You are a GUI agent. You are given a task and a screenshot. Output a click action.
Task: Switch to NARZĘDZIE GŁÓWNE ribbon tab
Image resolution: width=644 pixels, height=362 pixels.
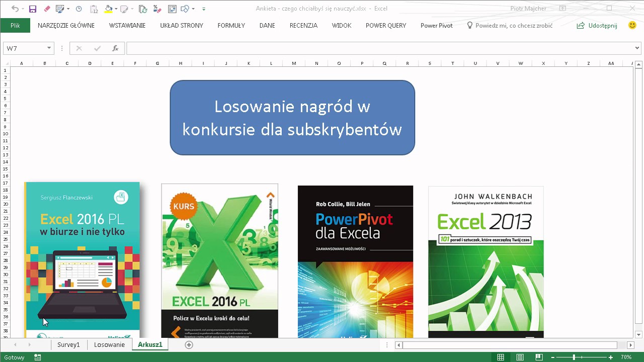pos(66,25)
